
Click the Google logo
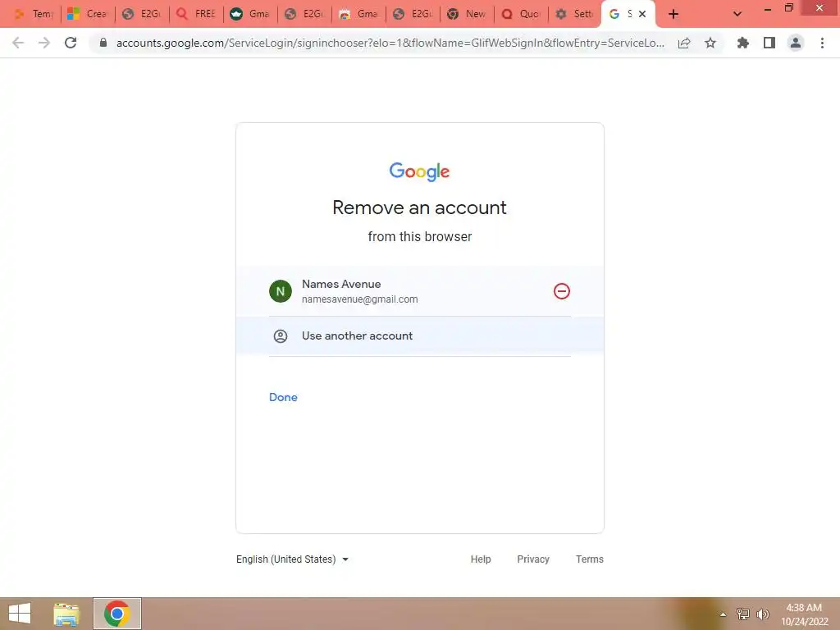click(x=419, y=171)
